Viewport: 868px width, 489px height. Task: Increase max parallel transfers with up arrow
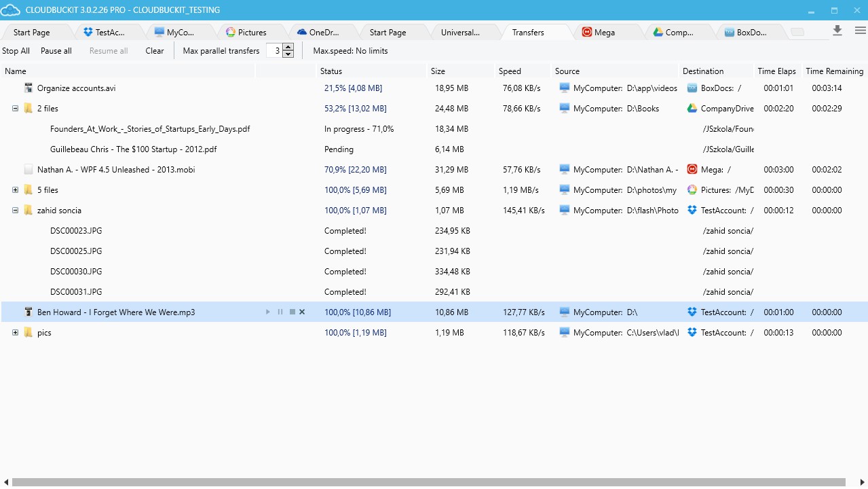[x=288, y=48]
